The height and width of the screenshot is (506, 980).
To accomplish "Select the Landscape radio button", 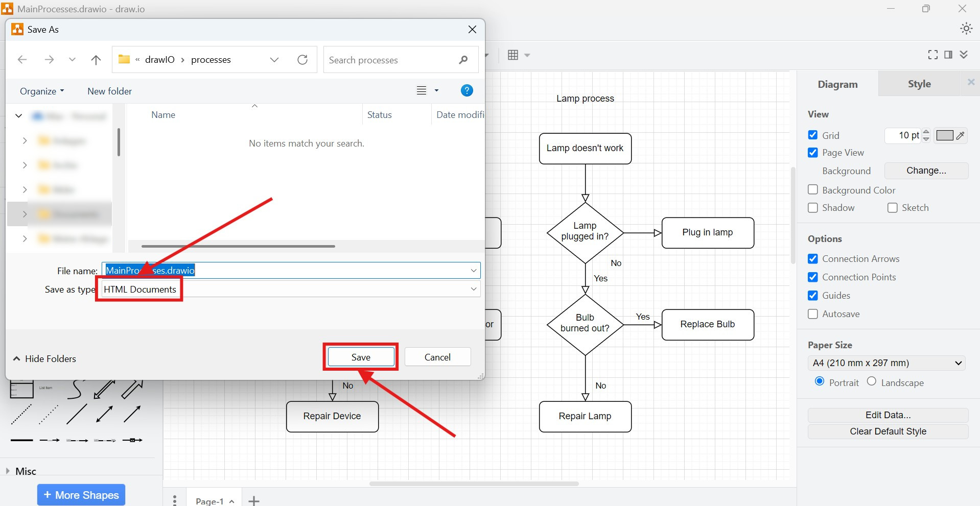I will (872, 382).
